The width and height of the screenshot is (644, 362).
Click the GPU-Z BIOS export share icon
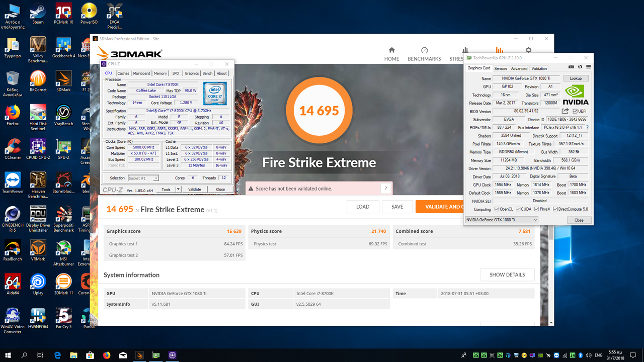(x=565, y=111)
